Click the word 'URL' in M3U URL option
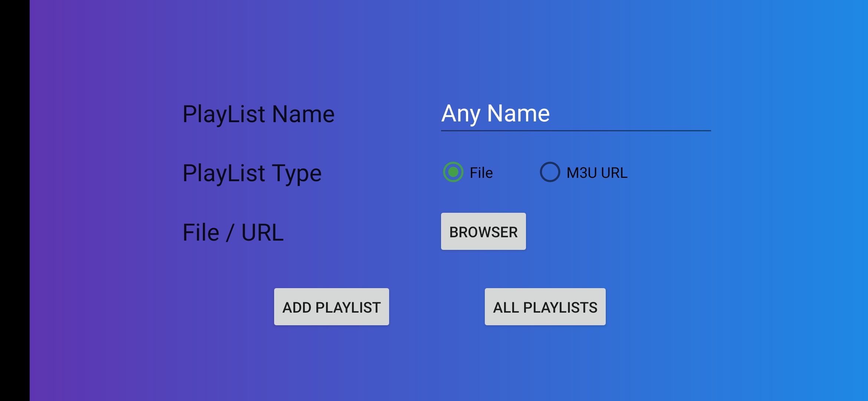 [614, 173]
